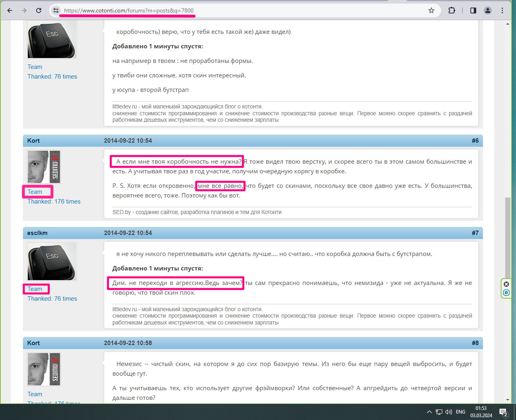Open the Chrome profile avatar menu
Screen dimensions: 516x420
488,10
